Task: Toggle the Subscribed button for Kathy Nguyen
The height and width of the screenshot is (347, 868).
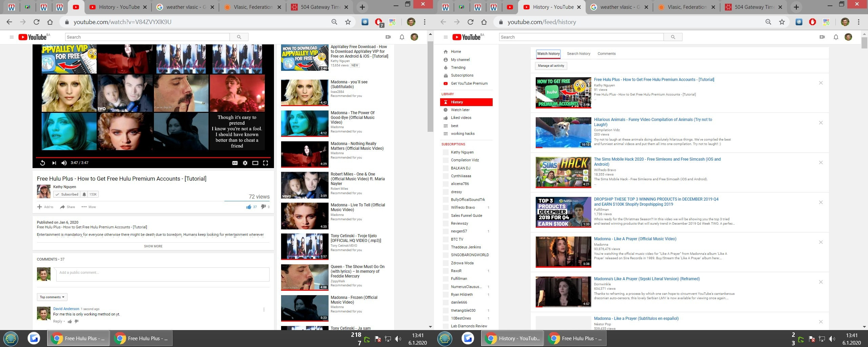Action: 66,194
